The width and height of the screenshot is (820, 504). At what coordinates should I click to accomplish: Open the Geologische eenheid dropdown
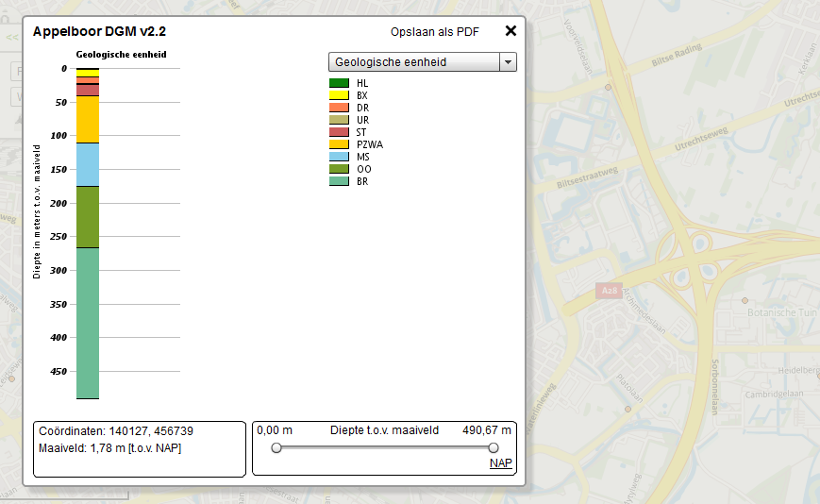(x=413, y=62)
